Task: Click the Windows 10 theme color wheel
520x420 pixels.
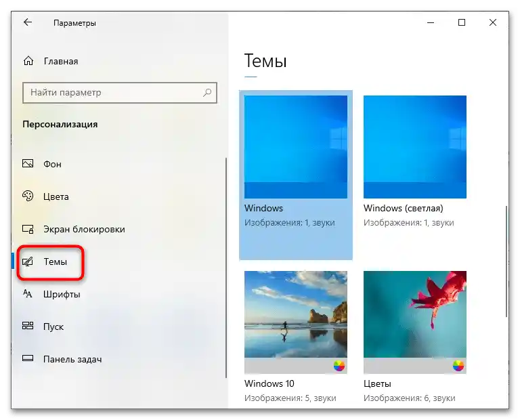Action: (x=339, y=366)
